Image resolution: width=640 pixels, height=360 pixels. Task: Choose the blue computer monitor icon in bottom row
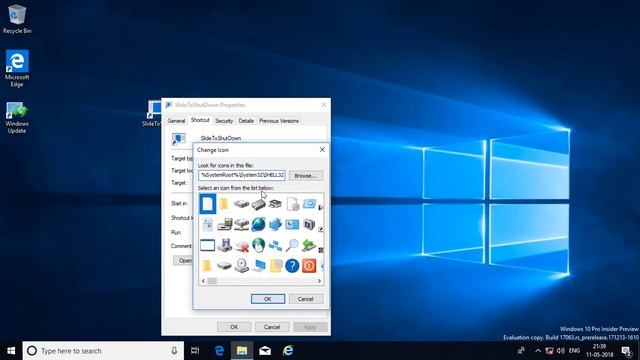tap(258, 266)
